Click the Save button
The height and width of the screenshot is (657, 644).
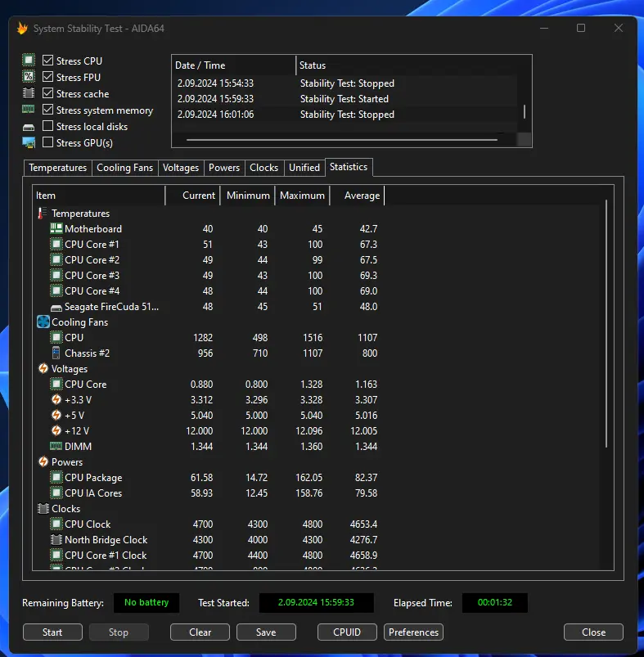click(x=266, y=632)
